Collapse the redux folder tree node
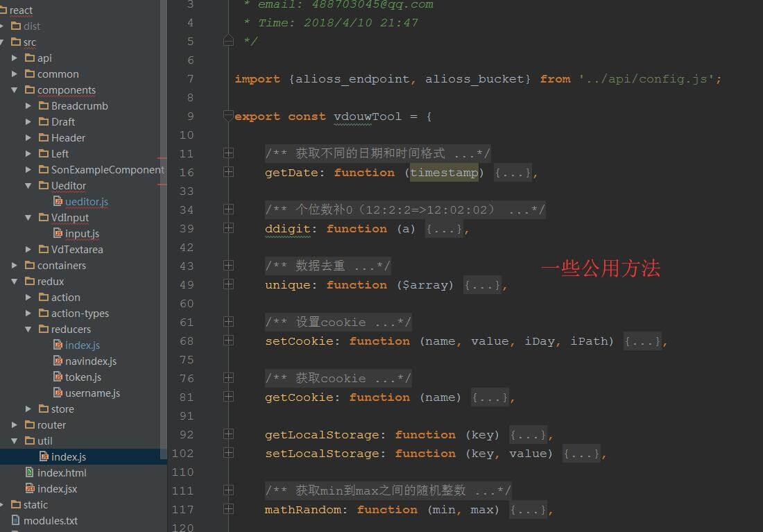Viewport: 763px width, 532px height. point(15,282)
